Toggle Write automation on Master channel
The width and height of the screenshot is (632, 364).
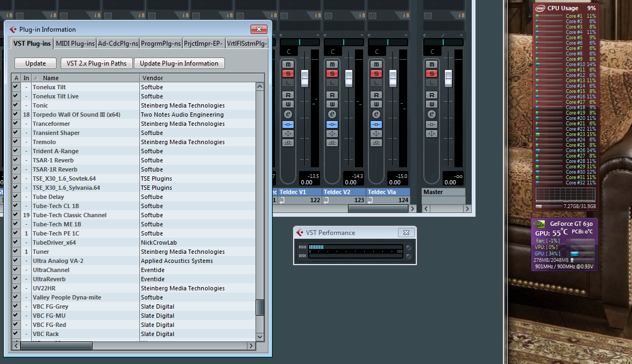[432, 104]
